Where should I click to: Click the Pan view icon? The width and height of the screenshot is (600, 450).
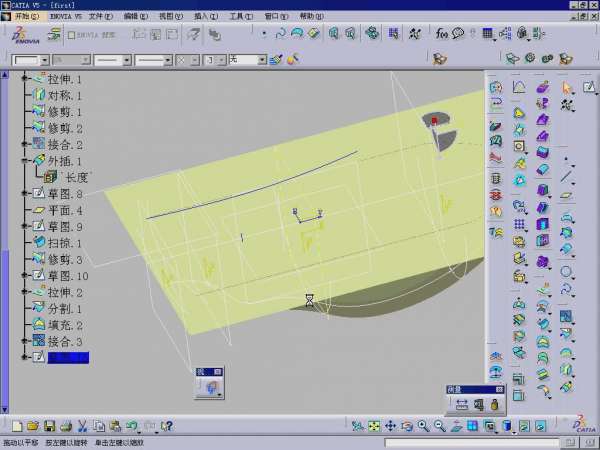(x=390, y=427)
